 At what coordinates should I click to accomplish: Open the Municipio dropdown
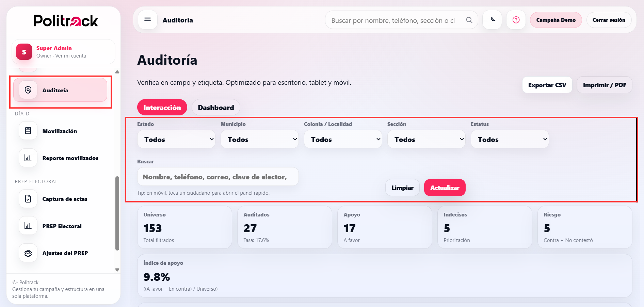pyautogui.click(x=260, y=139)
